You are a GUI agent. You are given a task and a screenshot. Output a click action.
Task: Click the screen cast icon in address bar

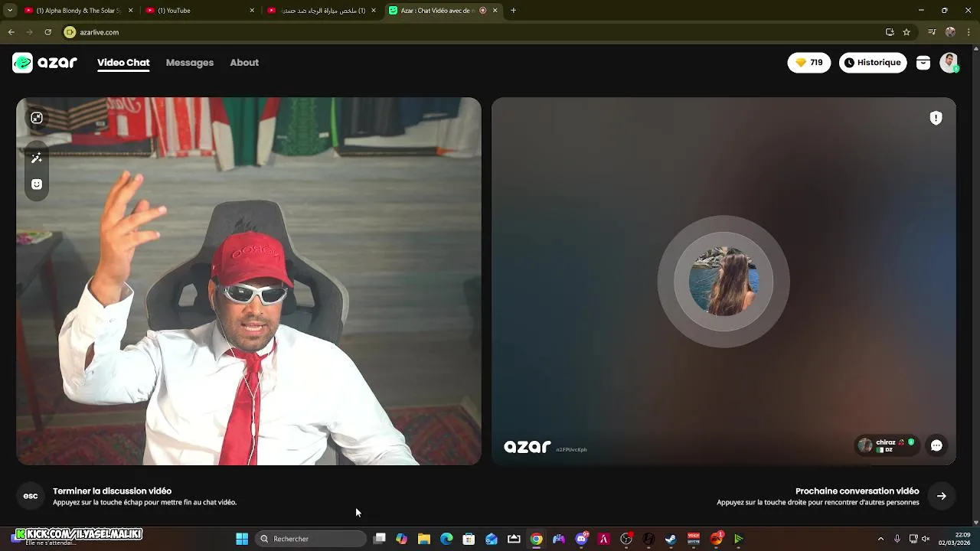[x=890, y=32]
